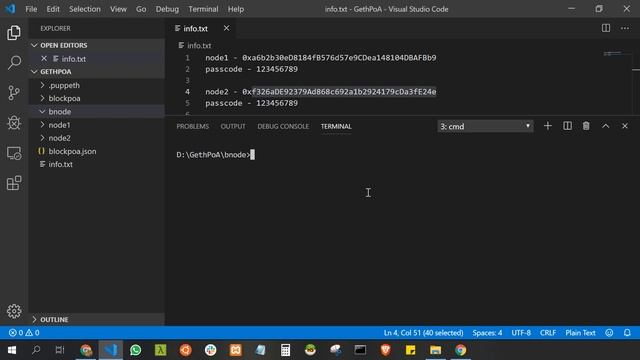The width and height of the screenshot is (640, 360).
Task: Close info.txt in Open Editors list
Action: click(44, 59)
